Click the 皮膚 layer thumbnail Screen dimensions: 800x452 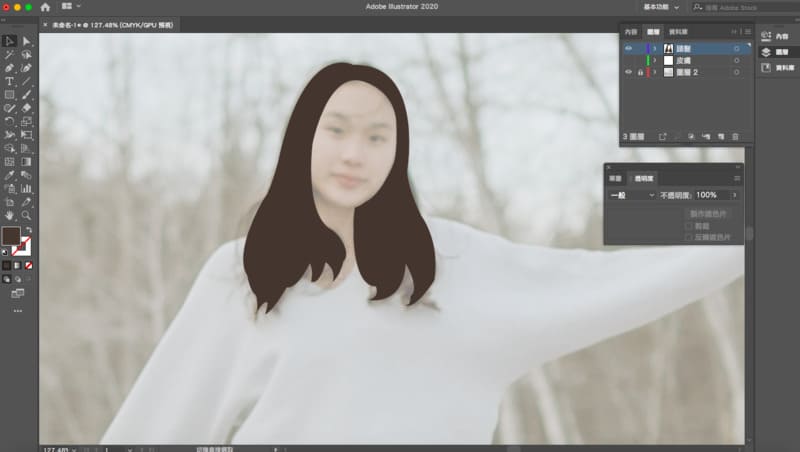click(668, 60)
